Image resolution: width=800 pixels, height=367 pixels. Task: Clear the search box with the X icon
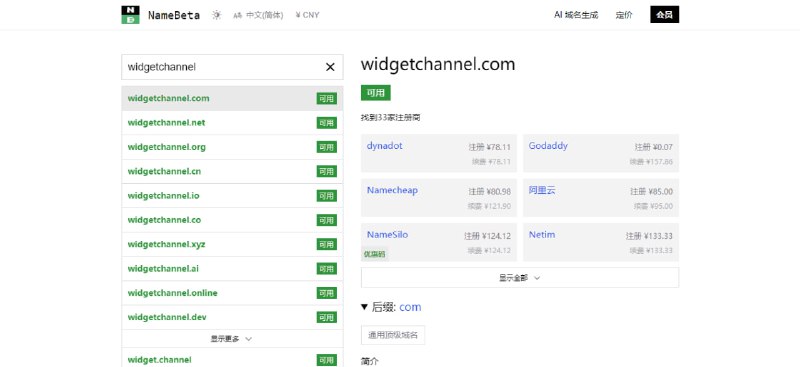pos(330,67)
